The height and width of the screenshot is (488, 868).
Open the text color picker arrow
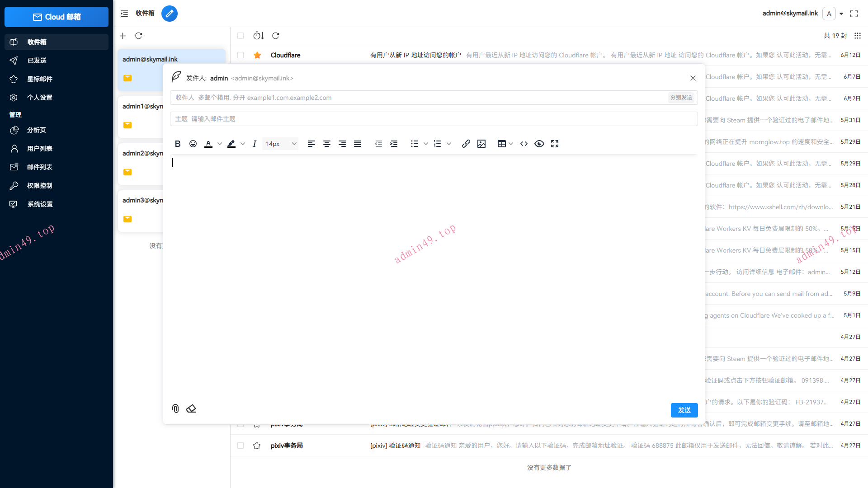[220, 144]
